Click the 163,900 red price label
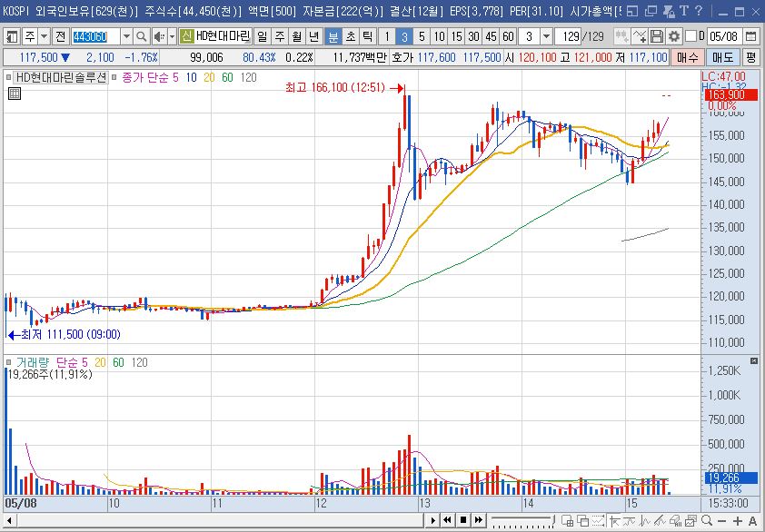765x532 pixels. 730,94
